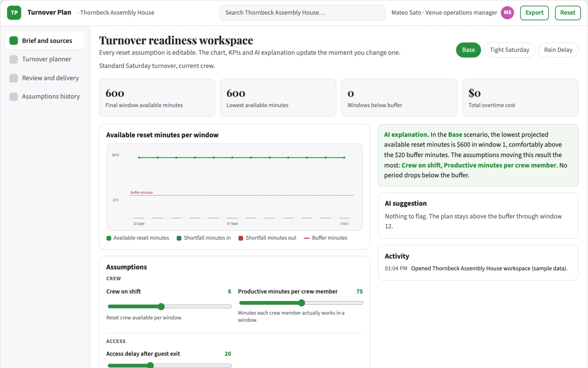Viewport: 588px width, 368px height.
Task: Select the Base scenario
Action: pos(469,50)
